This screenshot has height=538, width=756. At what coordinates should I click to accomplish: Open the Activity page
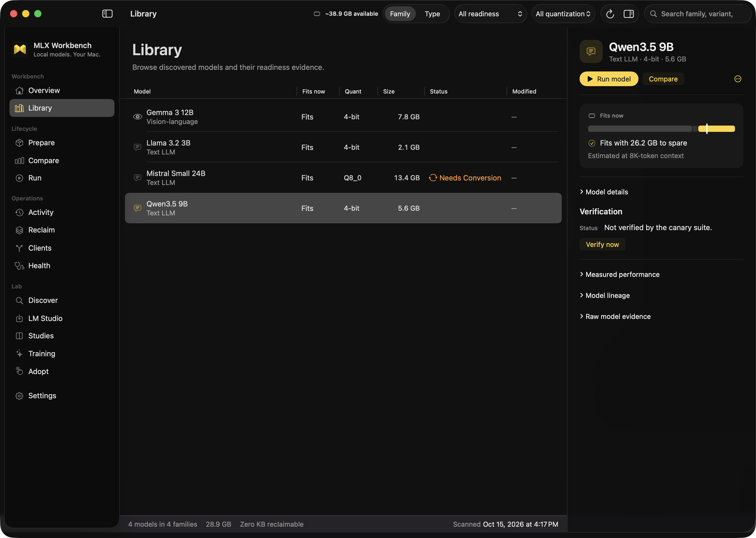tap(62, 212)
